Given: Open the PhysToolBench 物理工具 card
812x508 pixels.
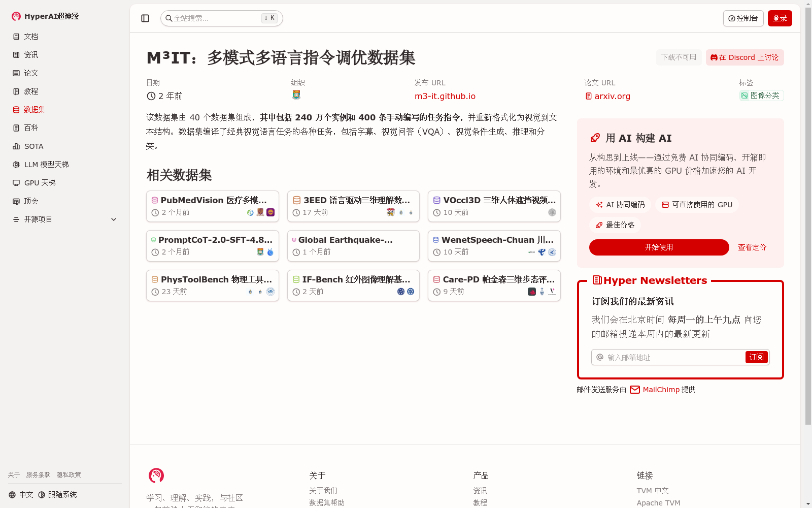Looking at the screenshot, I should coord(213,285).
